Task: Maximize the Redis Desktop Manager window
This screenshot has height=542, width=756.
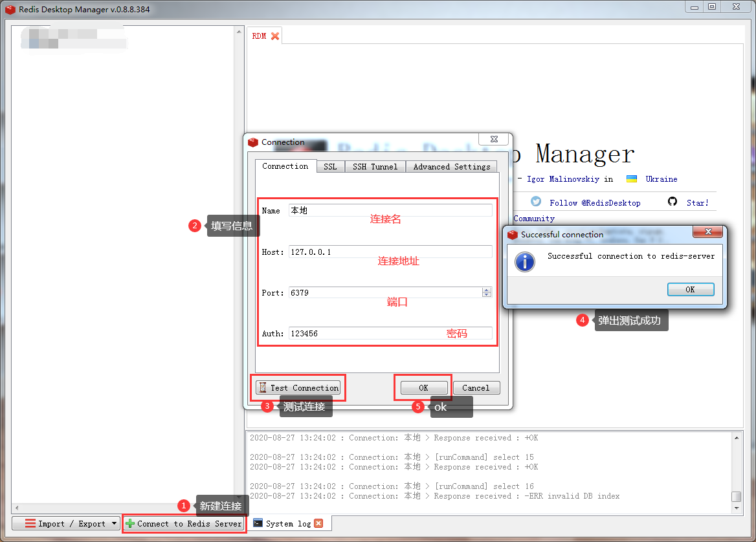Action: pos(711,6)
